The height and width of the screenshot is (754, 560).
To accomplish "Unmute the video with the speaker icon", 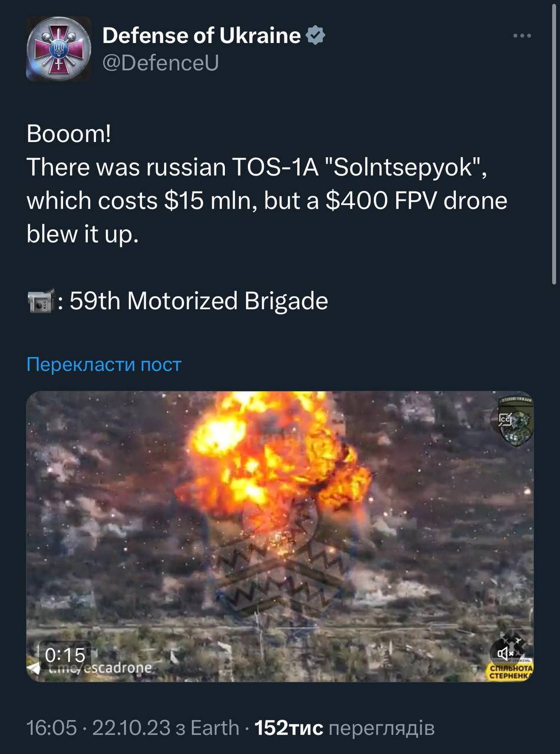I will pos(506,653).
